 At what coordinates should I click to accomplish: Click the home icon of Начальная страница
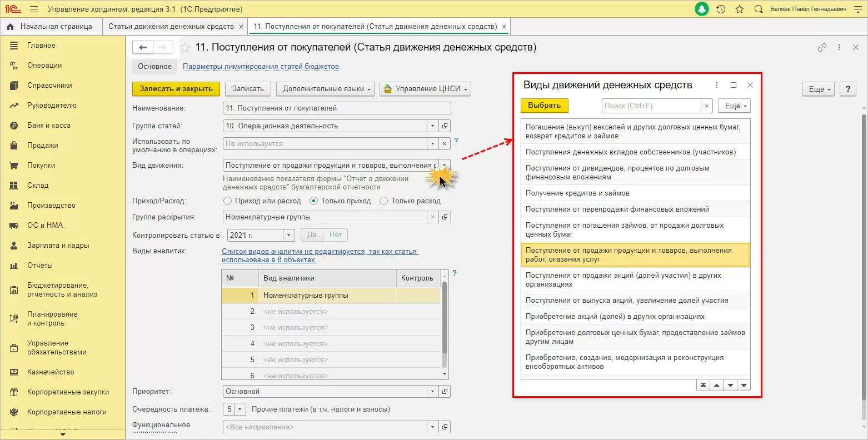10,27
